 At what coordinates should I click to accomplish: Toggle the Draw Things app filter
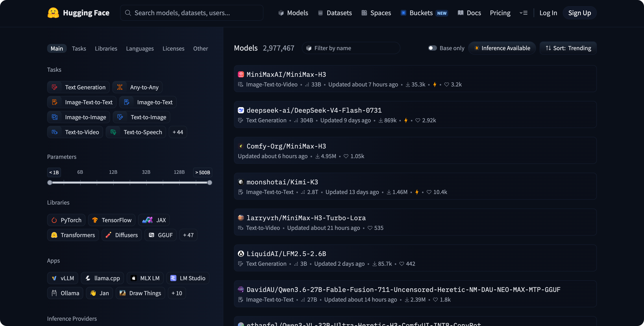point(141,293)
